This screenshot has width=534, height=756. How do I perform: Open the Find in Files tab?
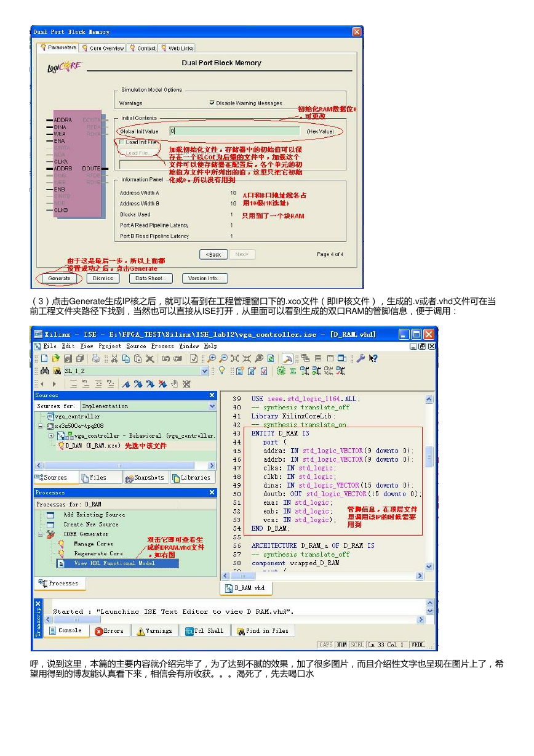pyautogui.click(x=263, y=631)
